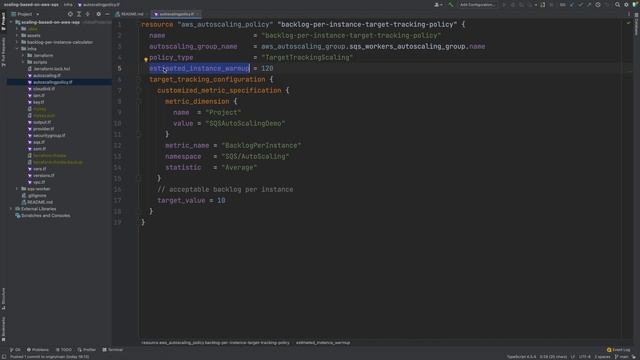Expand the .terraform folder
This screenshot has width=640, height=360.
(23, 56)
